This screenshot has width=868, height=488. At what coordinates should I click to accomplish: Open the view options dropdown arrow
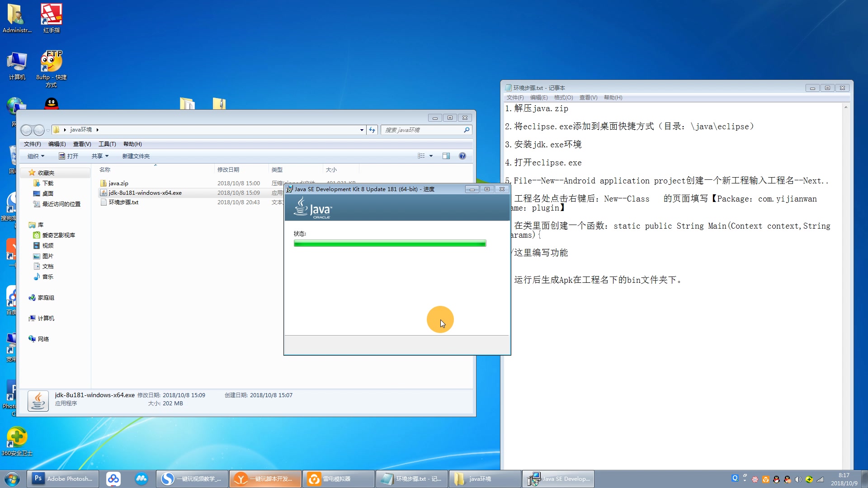point(431,156)
